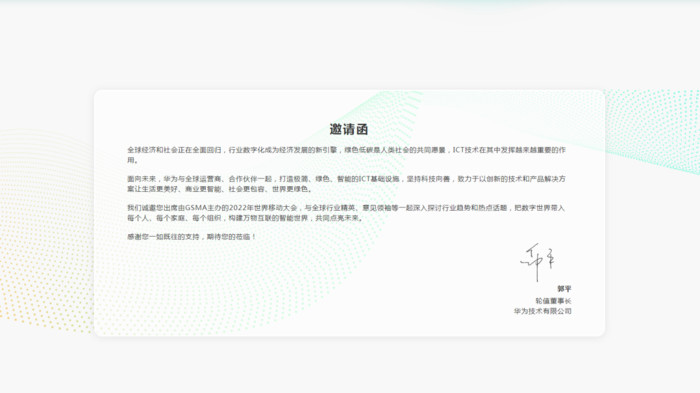The width and height of the screenshot is (700, 393).
Task: Click the 轮值董事长 title line
Action: [554, 301]
